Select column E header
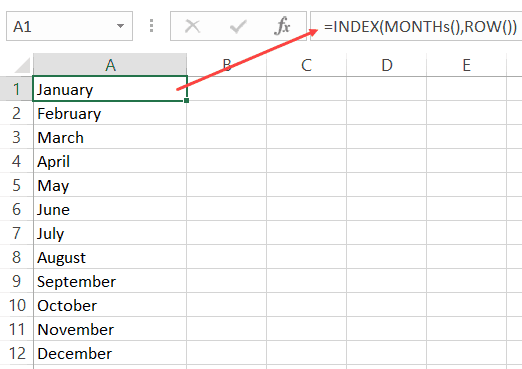 point(466,65)
